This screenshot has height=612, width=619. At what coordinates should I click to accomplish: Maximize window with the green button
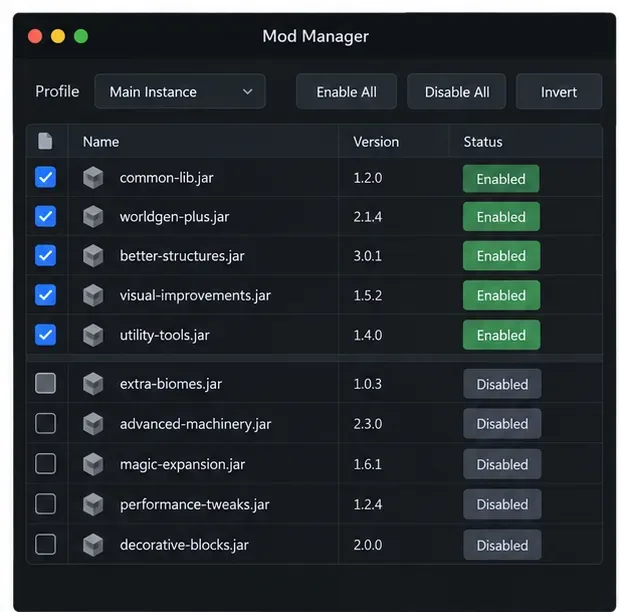81,36
